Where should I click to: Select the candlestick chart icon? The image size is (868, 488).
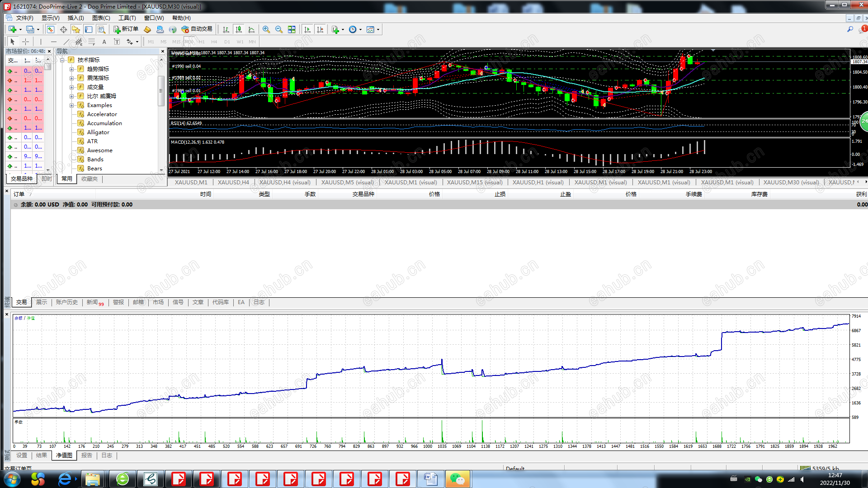(239, 29)
